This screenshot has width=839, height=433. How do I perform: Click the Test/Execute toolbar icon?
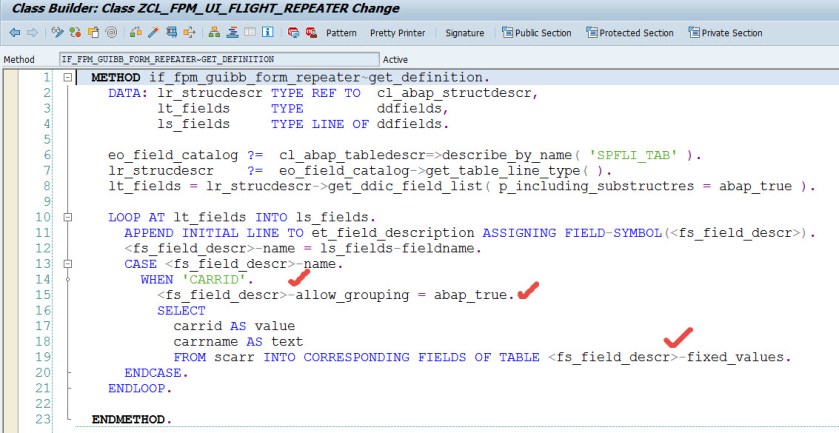171,33
